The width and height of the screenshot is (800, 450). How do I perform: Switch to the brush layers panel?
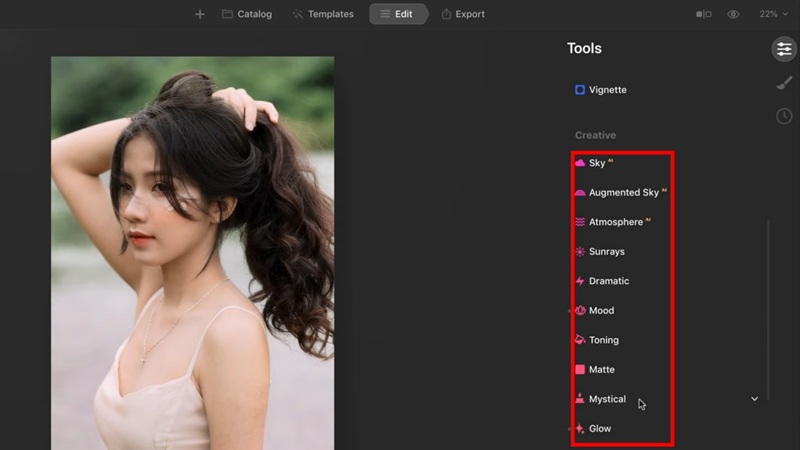(784, 83)
